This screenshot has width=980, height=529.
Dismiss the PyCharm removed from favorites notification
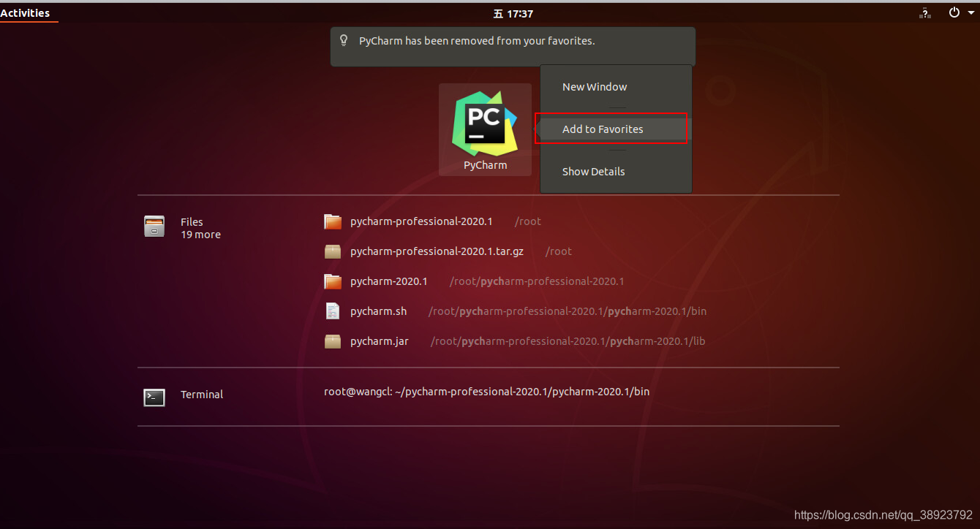[513, 47]
